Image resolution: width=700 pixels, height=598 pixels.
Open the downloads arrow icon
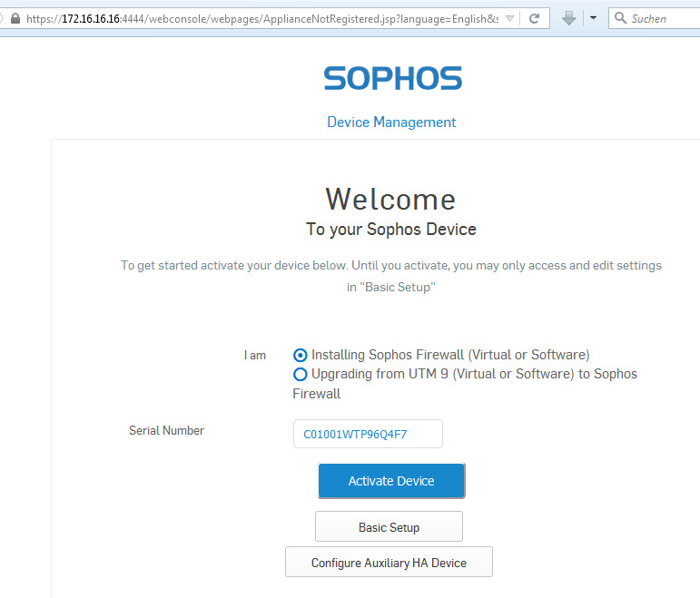pos(568,18)
